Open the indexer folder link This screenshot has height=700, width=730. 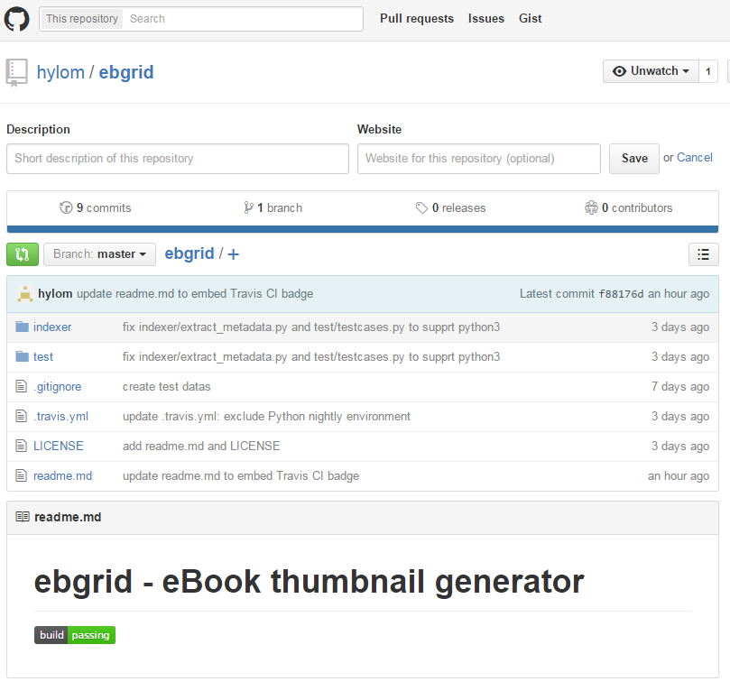coord(52,327)
